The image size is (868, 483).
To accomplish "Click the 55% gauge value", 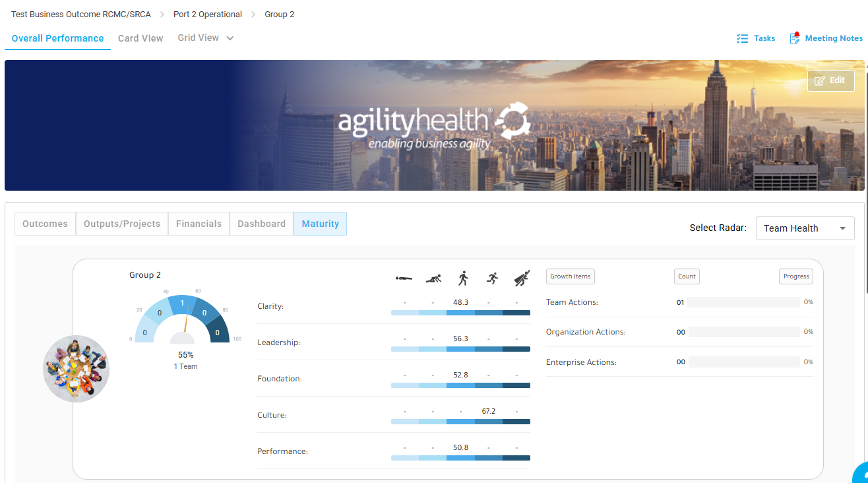I will click(185, 355).
